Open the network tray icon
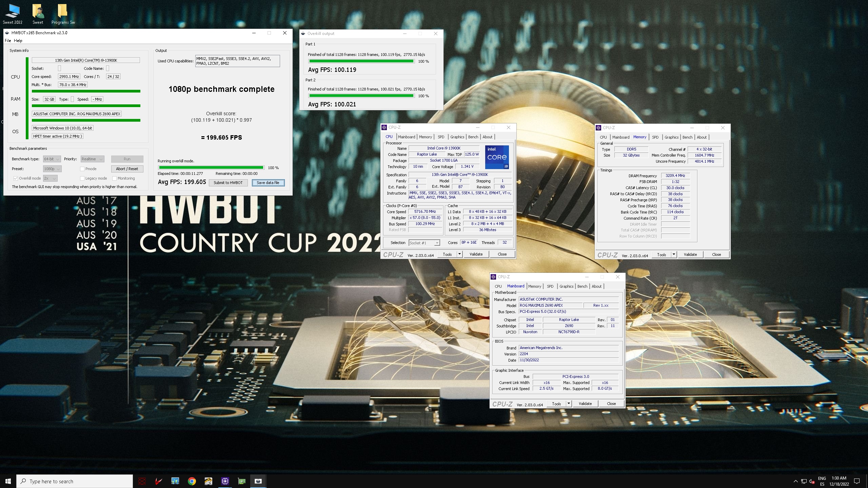 coord(804,481)
